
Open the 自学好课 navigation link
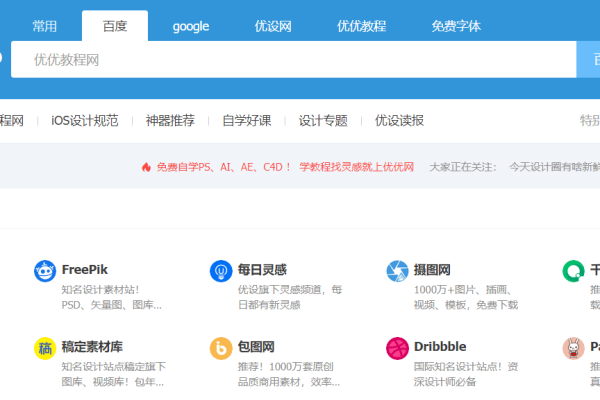point(247,121)
